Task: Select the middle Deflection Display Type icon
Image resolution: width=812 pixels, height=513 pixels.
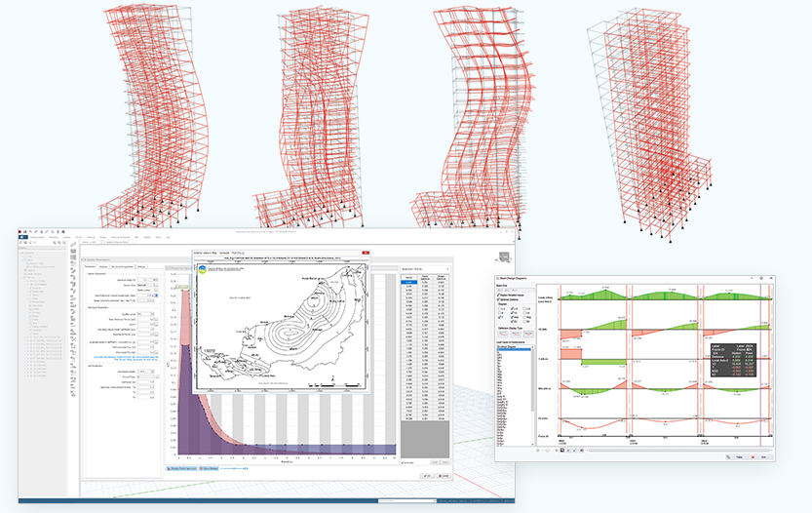Action: point(516,335)
